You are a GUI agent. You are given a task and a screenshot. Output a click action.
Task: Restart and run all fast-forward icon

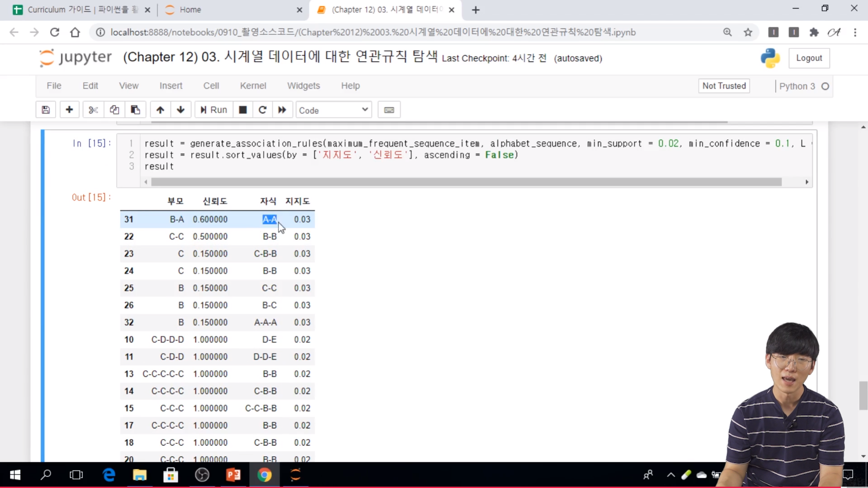tap(282, 110)
